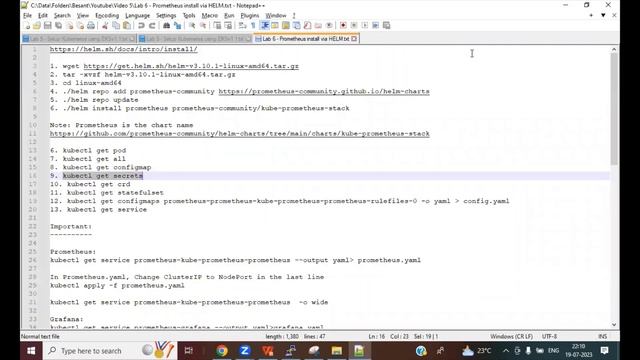Image resolution: width=640 pixels, height=360 pixels.
Task: Click the 'kubectl apply -f prometheus.yaml' line
Action: click(x=117, y=285)
